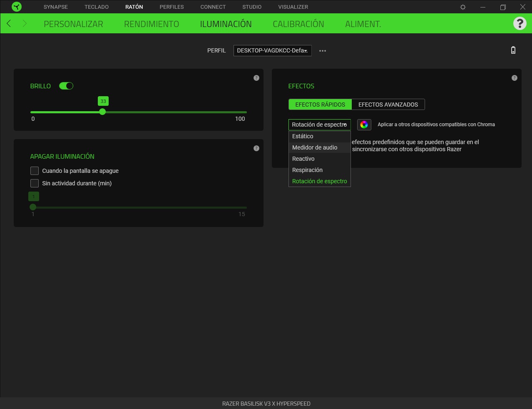Viewport: 532px width, 409px height.
Task: Click the battery status icon
Action: point(513,50)
